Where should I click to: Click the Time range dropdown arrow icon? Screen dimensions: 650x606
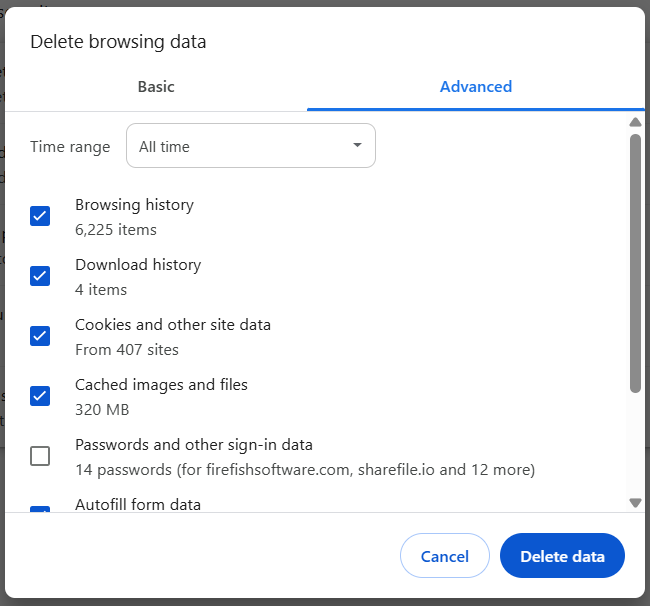(x=357, y=146)
